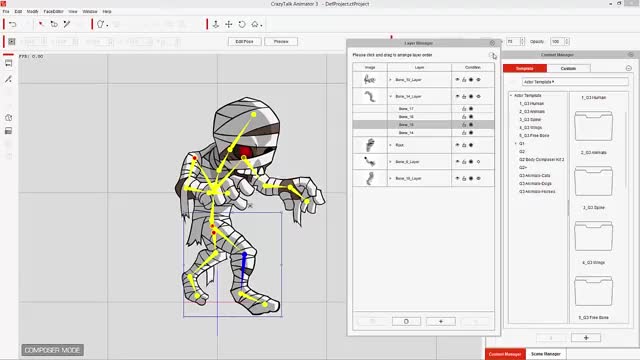Click the Home view icon in toolbar
Screen dimensions: 640x360
coord(255,24)
